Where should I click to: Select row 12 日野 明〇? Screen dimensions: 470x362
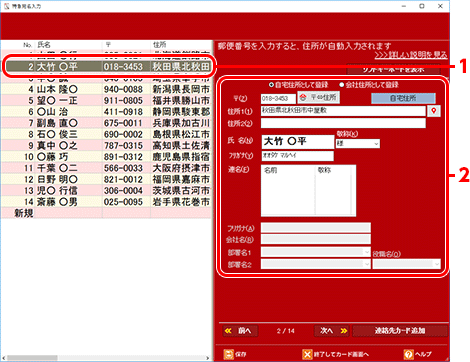[107, 179]
